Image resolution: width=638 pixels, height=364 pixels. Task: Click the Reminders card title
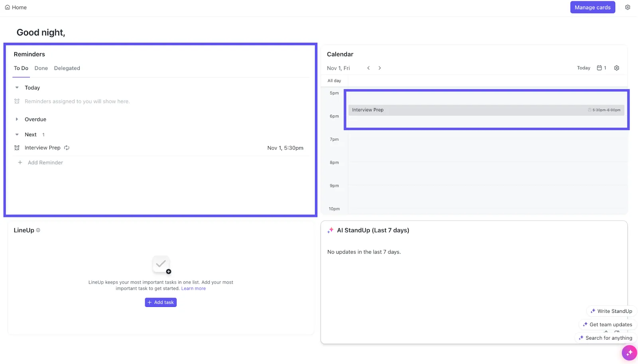[30, 54]
